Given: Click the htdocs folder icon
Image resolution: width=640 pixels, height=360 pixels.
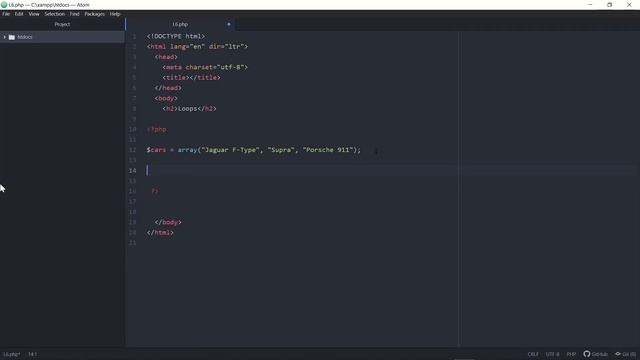Looking at the screenshot, I should tap(12, 37).
